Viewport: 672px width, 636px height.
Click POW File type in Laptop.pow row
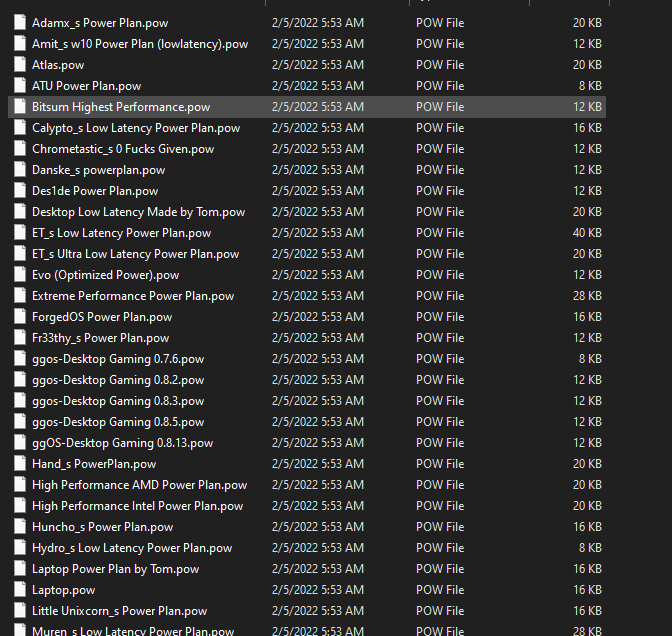[x=440, y=590]
